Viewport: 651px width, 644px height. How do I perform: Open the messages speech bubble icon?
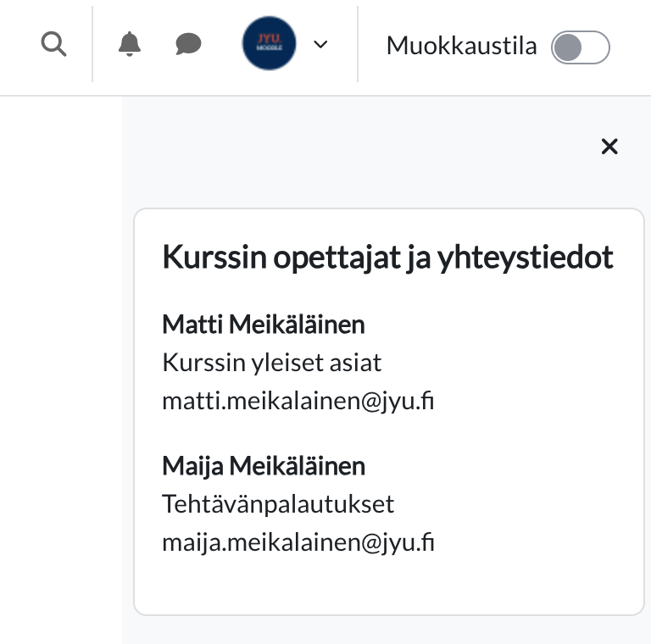(x=188, y=44)
